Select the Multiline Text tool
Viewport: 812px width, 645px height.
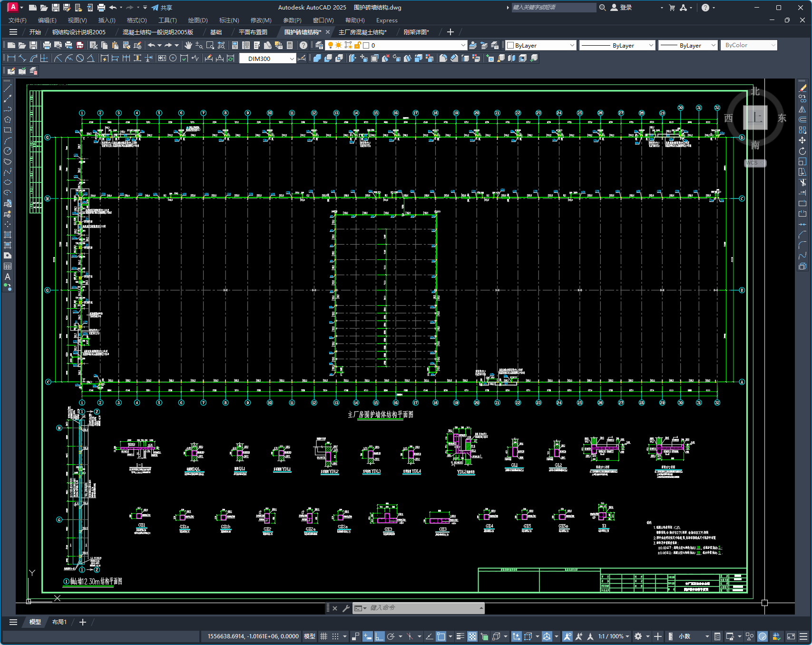(8, 277)
